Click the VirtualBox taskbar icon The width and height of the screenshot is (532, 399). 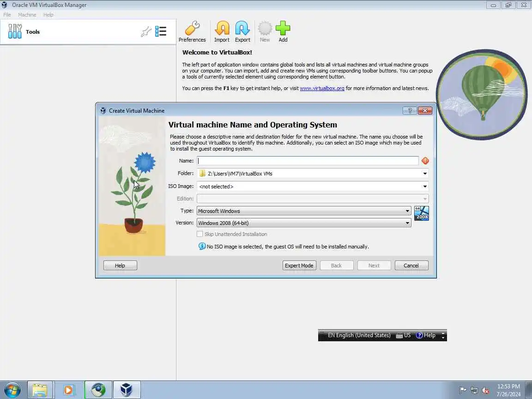pos(127,390)
